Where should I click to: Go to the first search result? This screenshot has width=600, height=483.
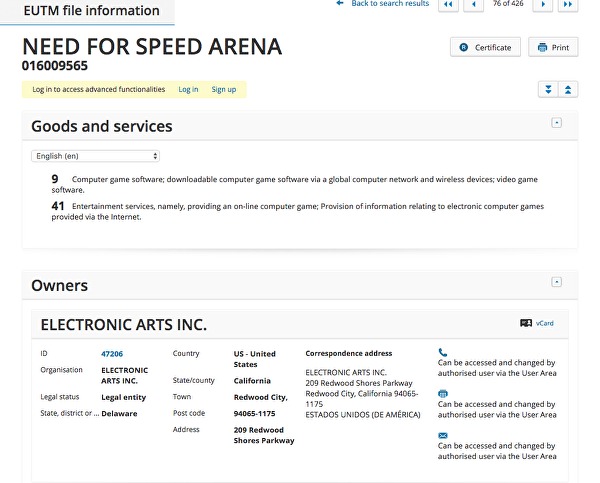tap(448, 5)
